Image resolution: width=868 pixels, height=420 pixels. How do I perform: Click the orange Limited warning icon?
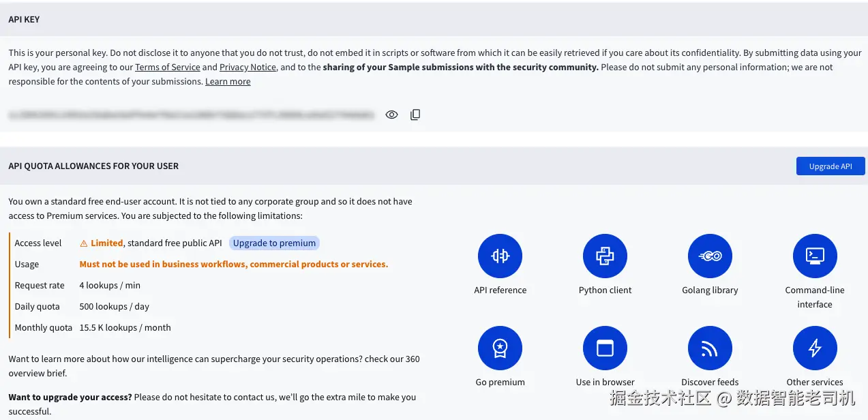84,243
